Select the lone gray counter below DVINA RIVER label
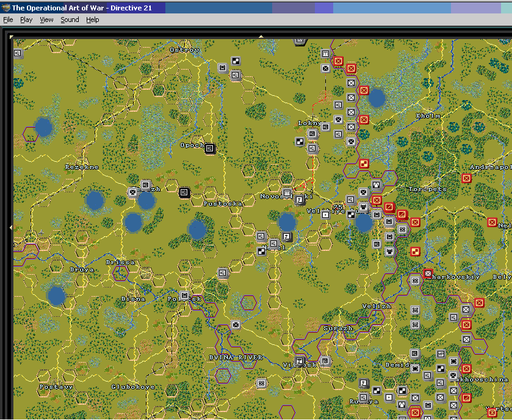This screenshot has height=420, width=512. (x=261, y=383)
